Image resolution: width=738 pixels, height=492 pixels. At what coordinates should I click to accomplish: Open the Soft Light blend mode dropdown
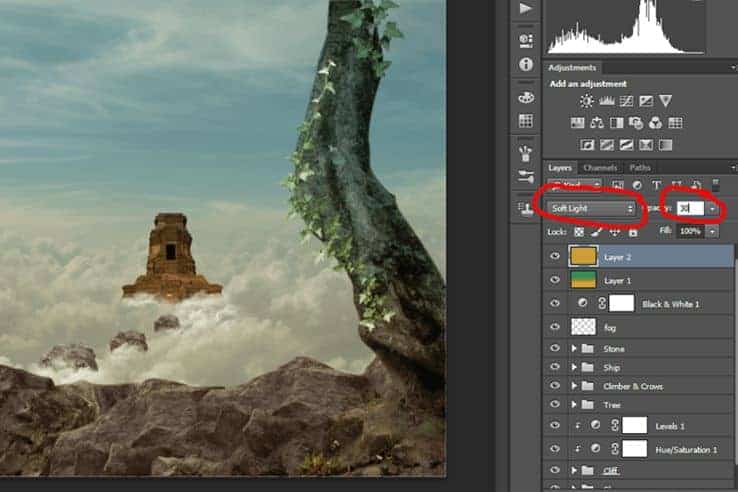pos(592,208)
